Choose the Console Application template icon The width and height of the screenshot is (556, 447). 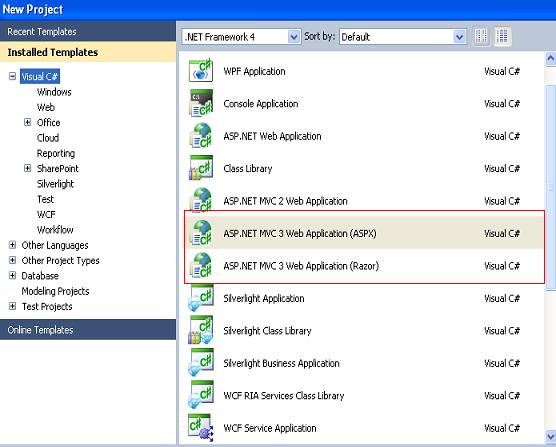201,103
